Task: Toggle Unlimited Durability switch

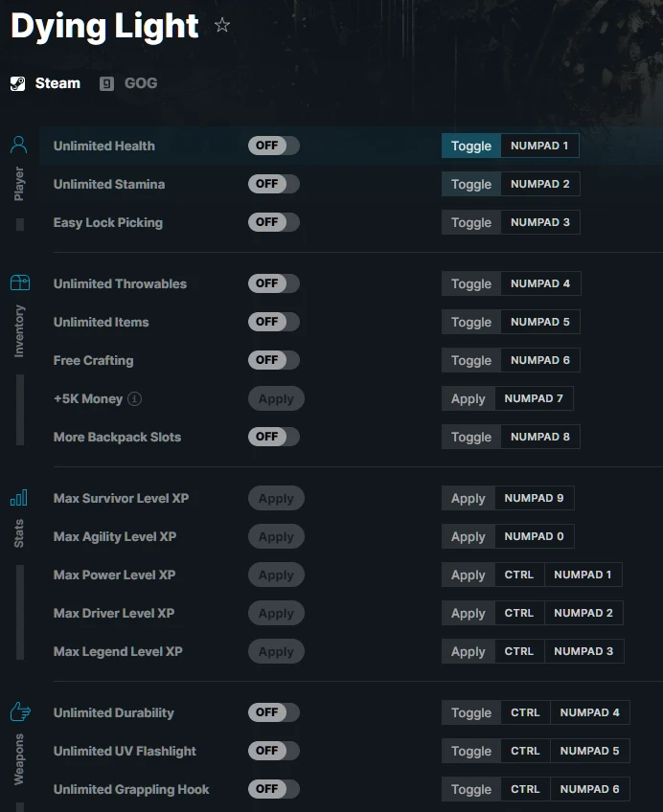Action: pyautogui.click(x=273, y=712)
